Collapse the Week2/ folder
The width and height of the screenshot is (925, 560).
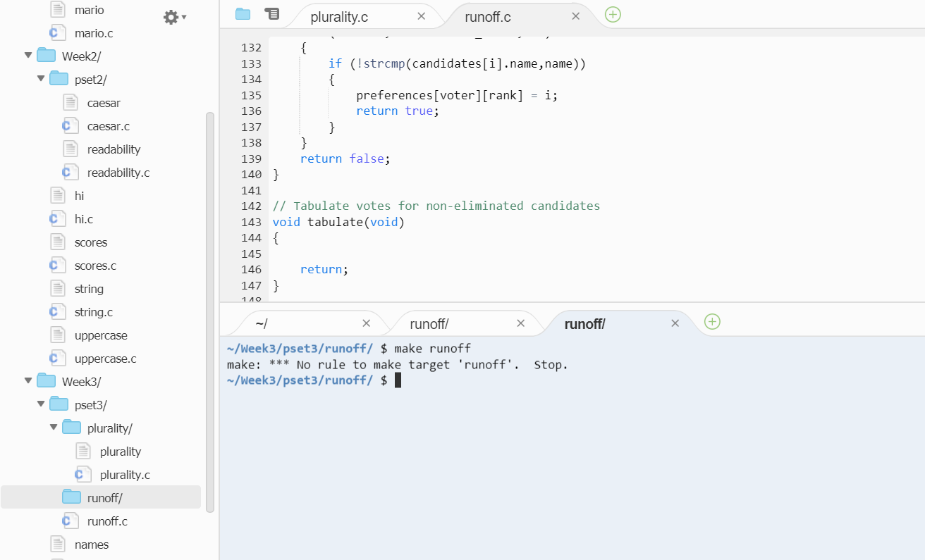click(28, 55)
